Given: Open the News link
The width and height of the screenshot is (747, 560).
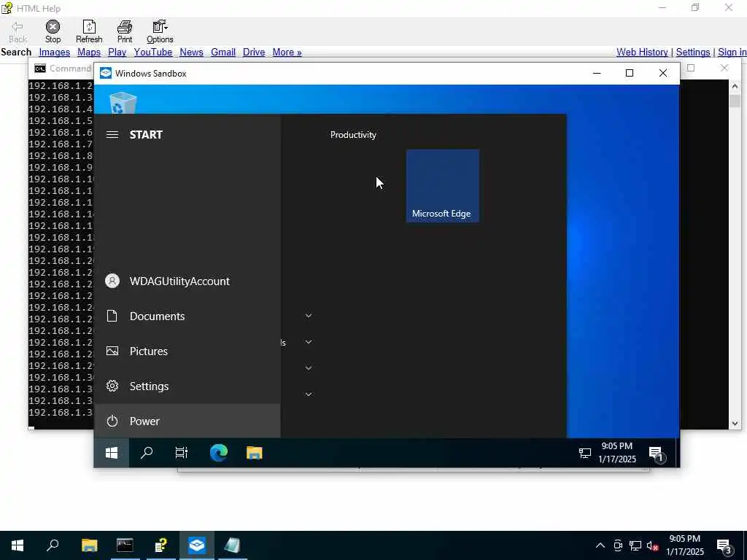Looking at the screenshot, I should [x=192, y=52].
